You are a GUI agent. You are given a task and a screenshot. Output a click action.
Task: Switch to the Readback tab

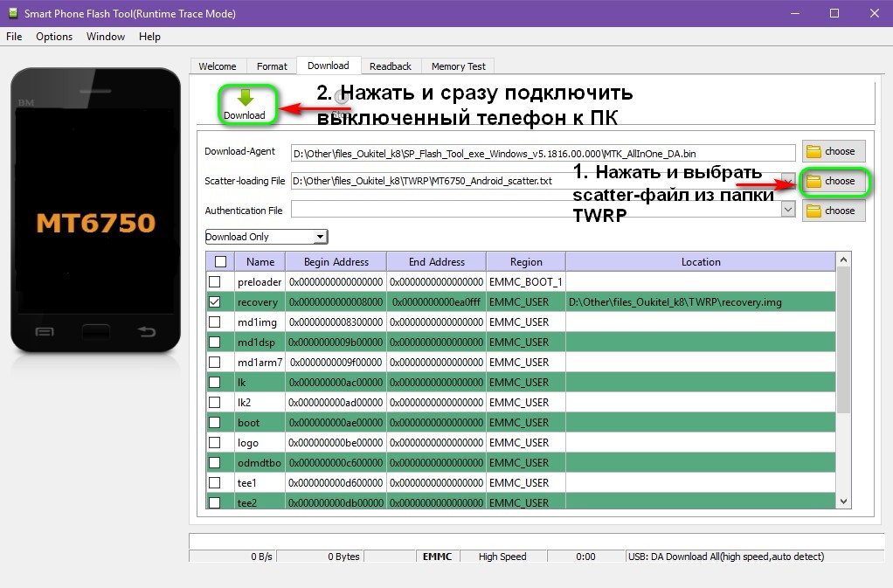coord(390,66)
